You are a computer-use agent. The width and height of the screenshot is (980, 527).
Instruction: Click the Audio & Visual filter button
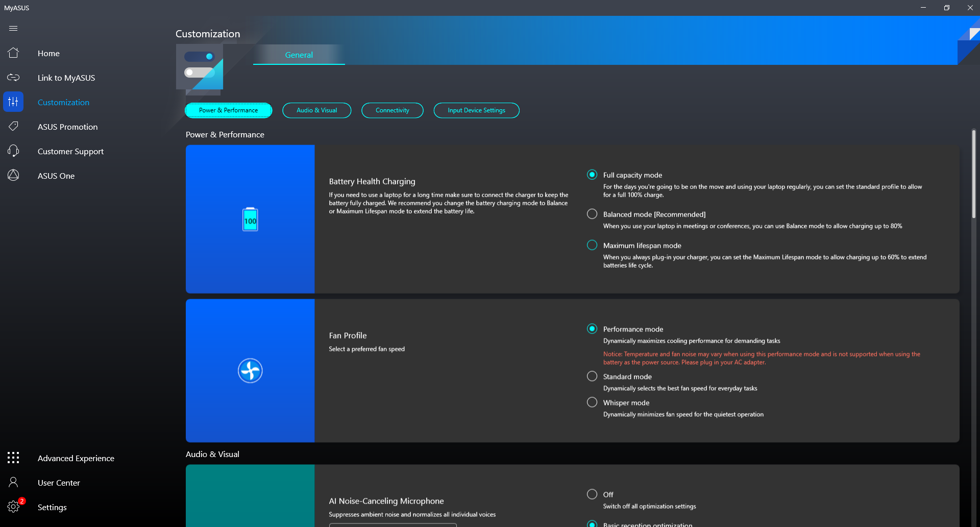pyautogui.click(x=317, y=110)
